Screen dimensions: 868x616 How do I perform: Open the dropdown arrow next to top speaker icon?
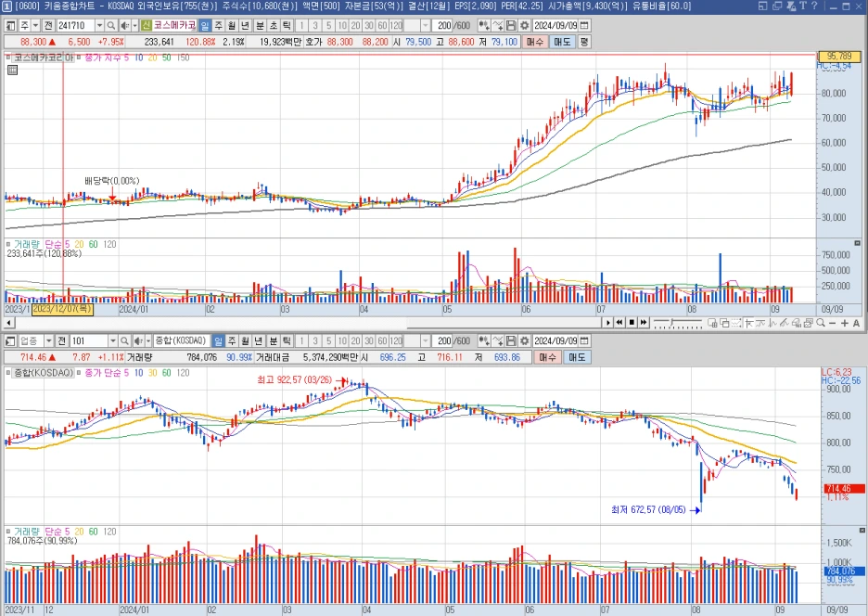click(x=134, y=25)
